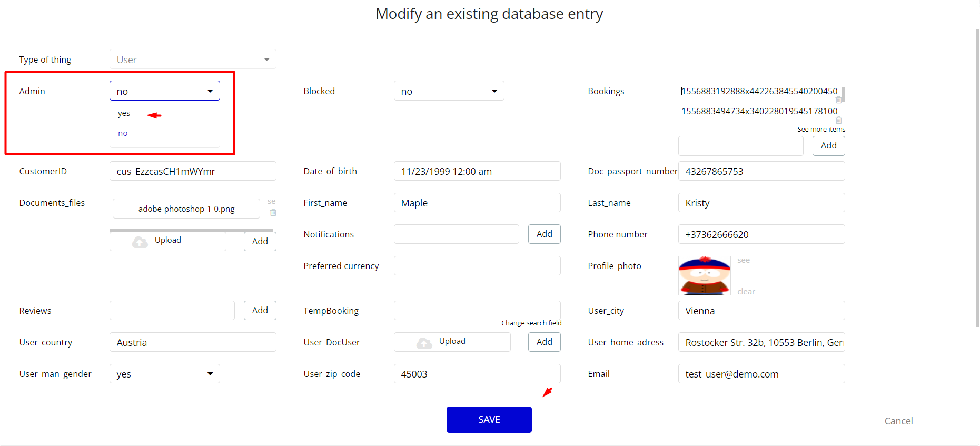Click "See more items" under Bookings
This screenshot has height=446, width=980.
click(821, 130)
